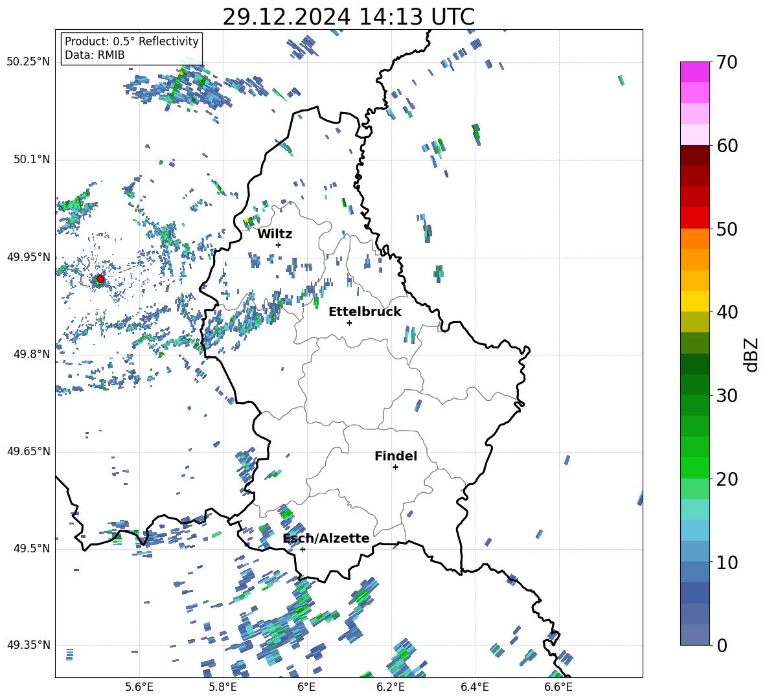
Task: Click the 30 tick on colorbar
Action: [x=727, y=396]
